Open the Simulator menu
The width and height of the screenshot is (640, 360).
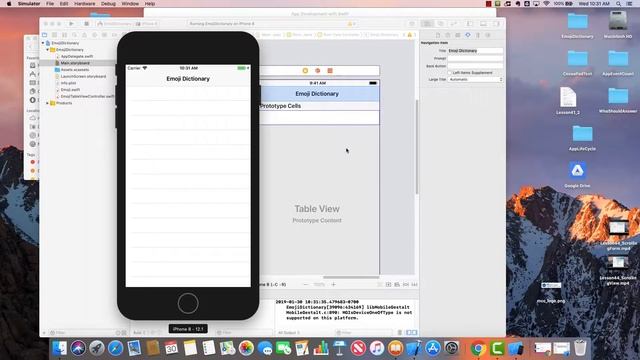[x=29, y=4]
